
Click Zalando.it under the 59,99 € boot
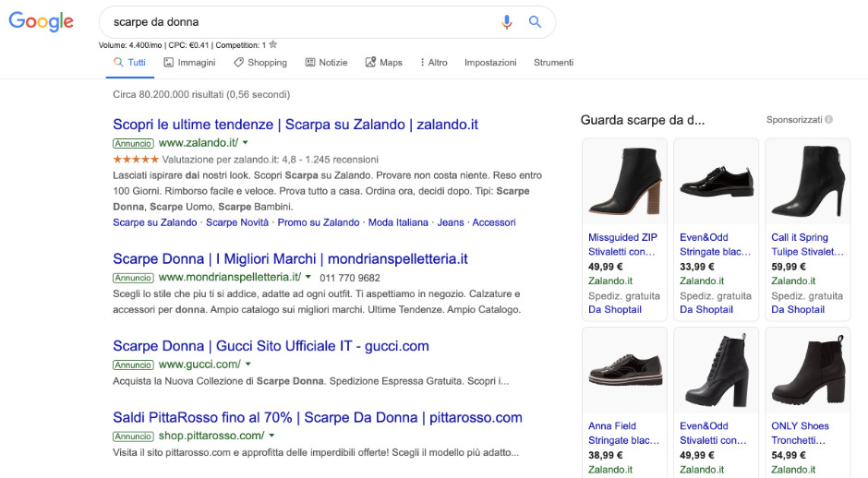(x=793, y=281)
